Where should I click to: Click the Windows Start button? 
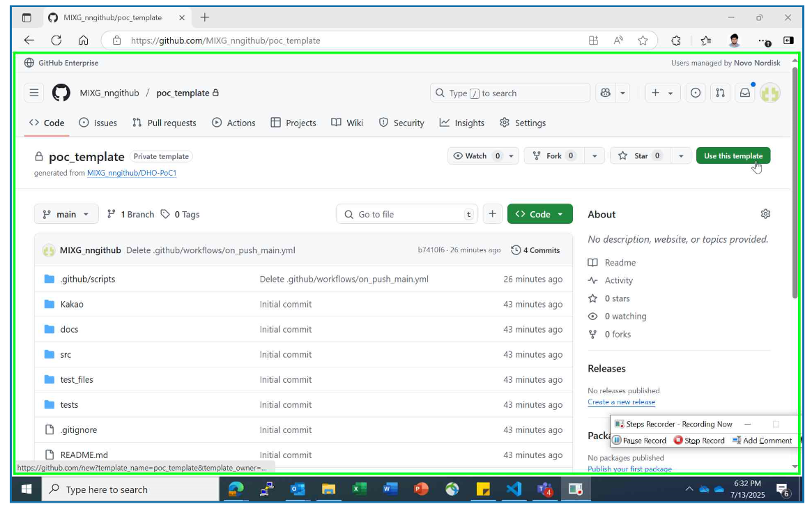26,489
